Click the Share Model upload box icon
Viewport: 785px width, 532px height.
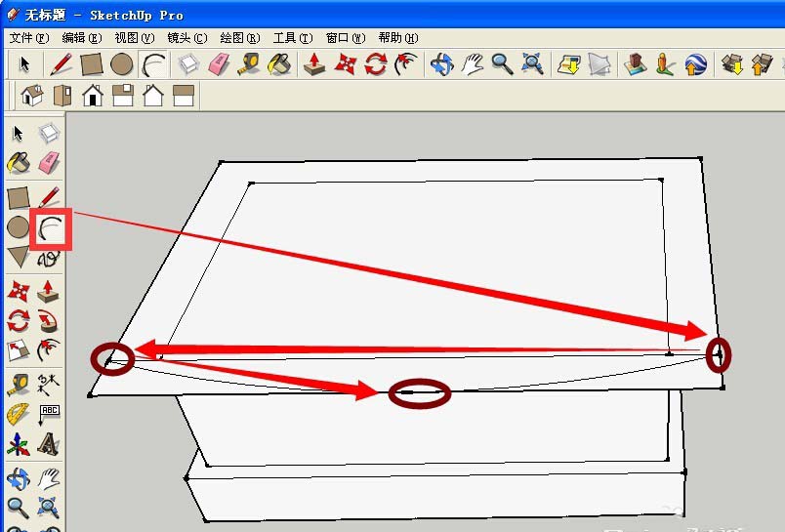(762, 64)
